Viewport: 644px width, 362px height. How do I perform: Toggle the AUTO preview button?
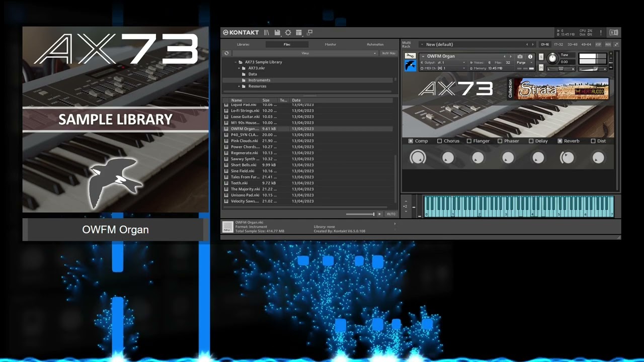pyautogui.click(x=391, y=214)
